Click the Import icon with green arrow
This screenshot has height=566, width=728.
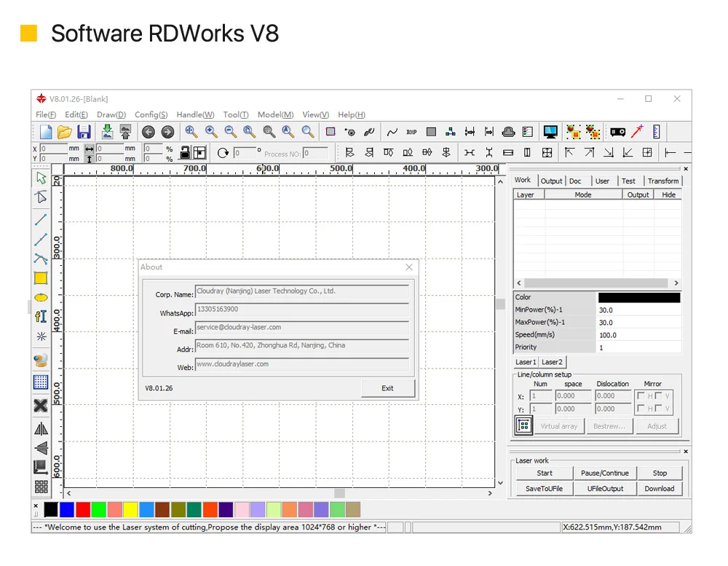107,132
